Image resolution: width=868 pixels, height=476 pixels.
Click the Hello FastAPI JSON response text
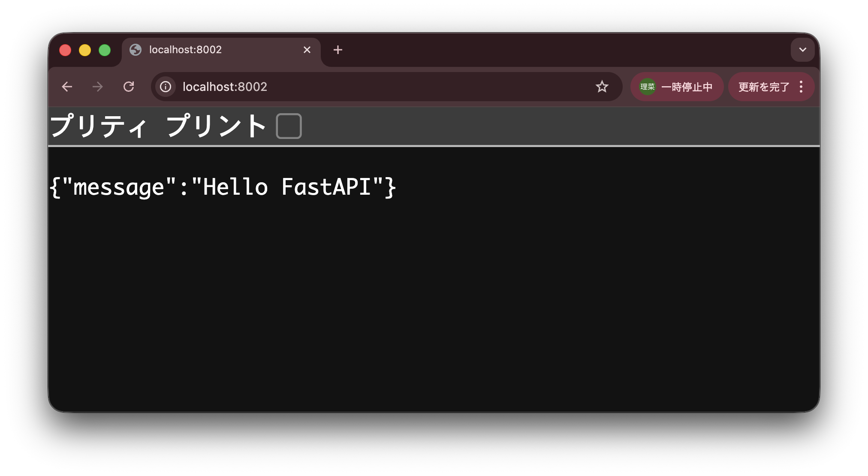pos(223,187)
